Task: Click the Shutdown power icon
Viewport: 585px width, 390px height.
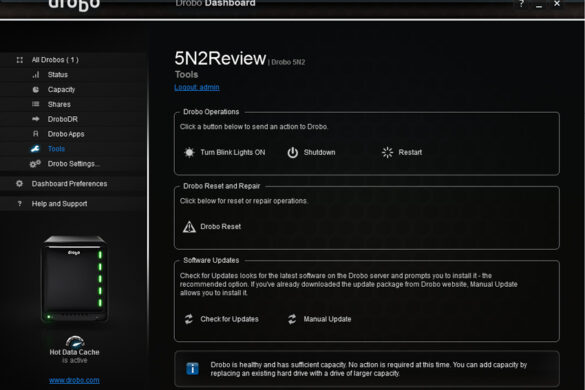Action: (293, 152)
